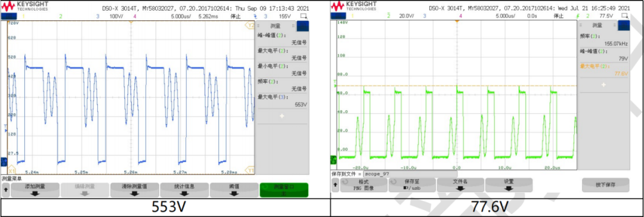This screenshot has width=644, height=217.
Task: Click the 20.0V/ vertical scale on right scope
Action: [407, 16]
